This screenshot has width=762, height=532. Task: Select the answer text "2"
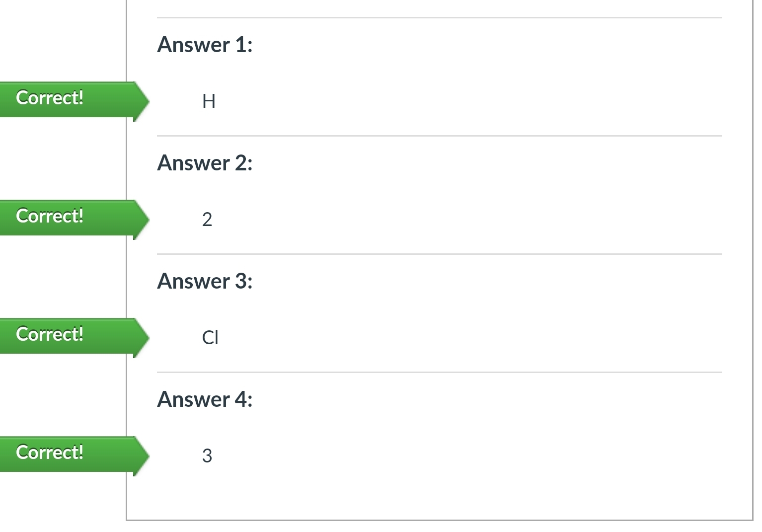207,220
